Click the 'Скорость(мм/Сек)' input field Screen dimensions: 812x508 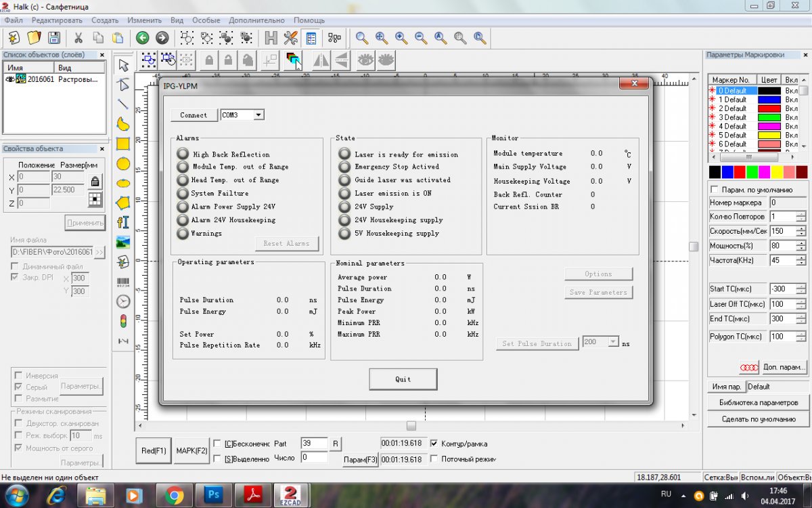pos(781,231)
